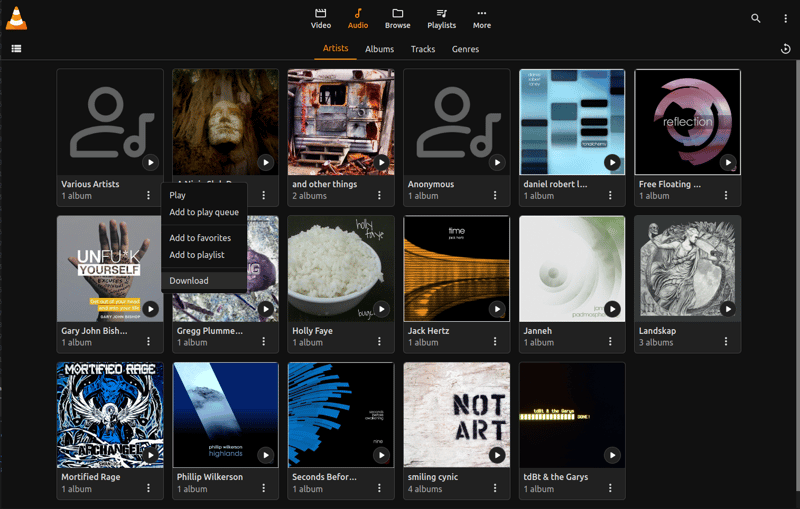
Task: Open Mortified Rage three-dot menu
Action: pos(148,488)
